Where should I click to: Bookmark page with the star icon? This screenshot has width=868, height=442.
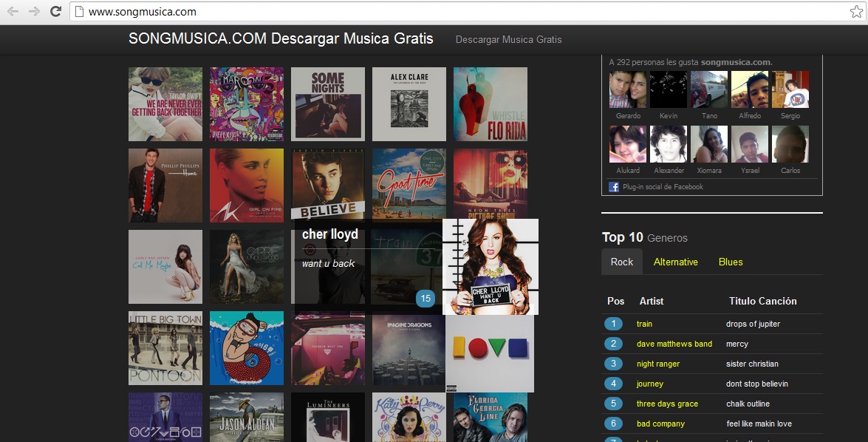856,12
